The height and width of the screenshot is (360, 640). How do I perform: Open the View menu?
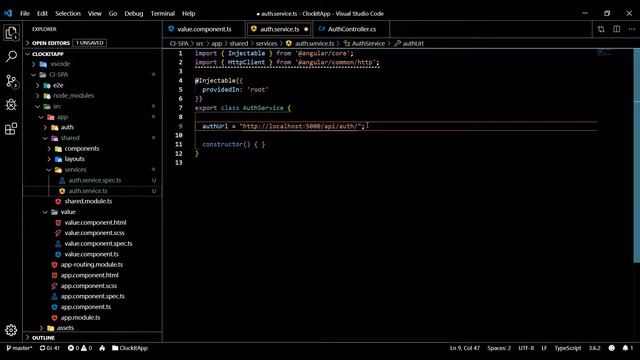94,13
